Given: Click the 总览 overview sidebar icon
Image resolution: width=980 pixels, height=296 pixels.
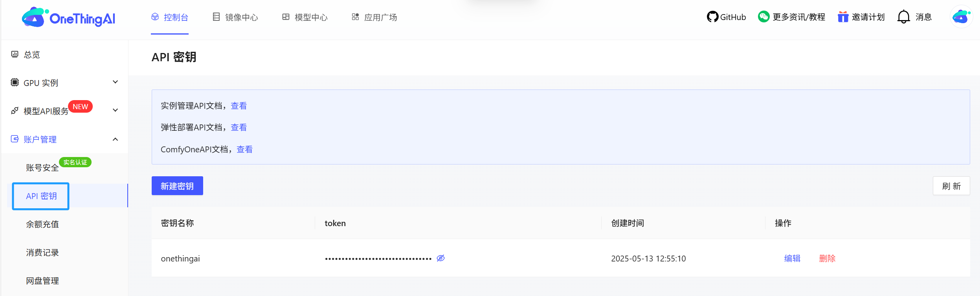Looking at the screenshot, I should click(15, 54).
